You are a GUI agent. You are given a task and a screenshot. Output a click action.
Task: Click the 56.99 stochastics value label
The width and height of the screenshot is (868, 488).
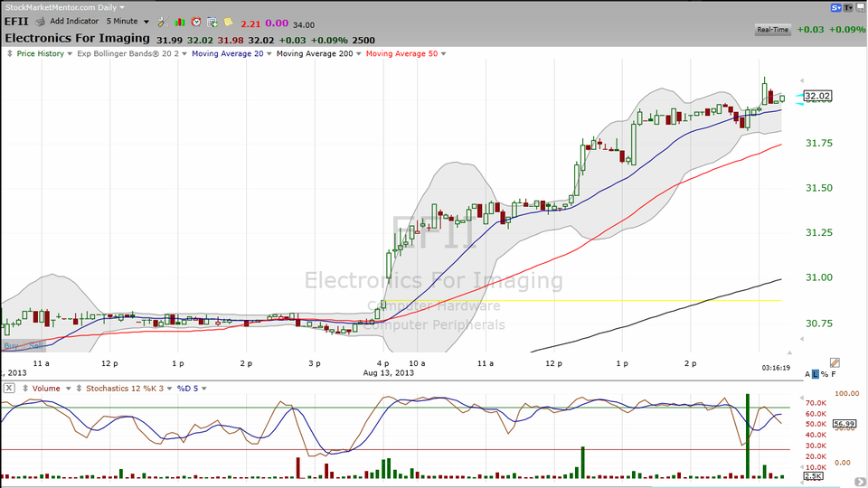pyautogui.click(x=844, y=424)
